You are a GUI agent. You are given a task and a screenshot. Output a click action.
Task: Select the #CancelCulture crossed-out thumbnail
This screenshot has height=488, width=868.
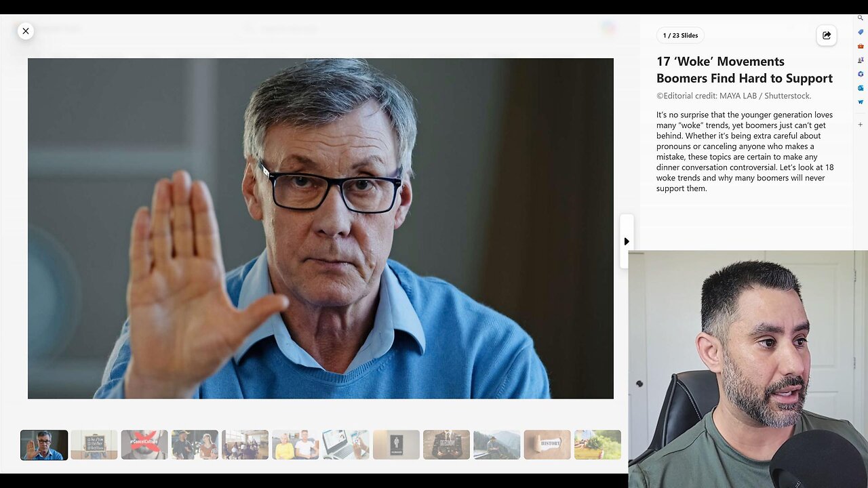144,445
